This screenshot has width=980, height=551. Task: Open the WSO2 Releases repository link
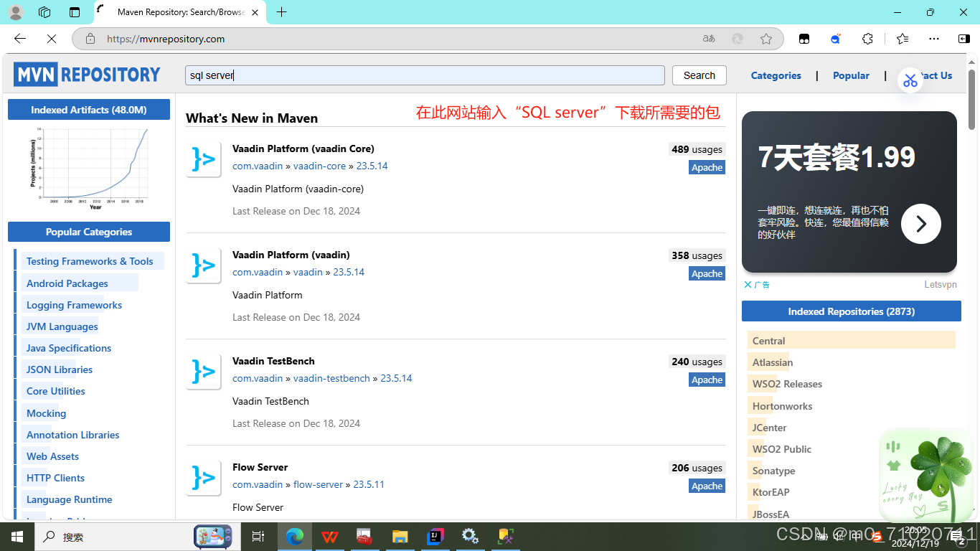(x=787, y=384)
